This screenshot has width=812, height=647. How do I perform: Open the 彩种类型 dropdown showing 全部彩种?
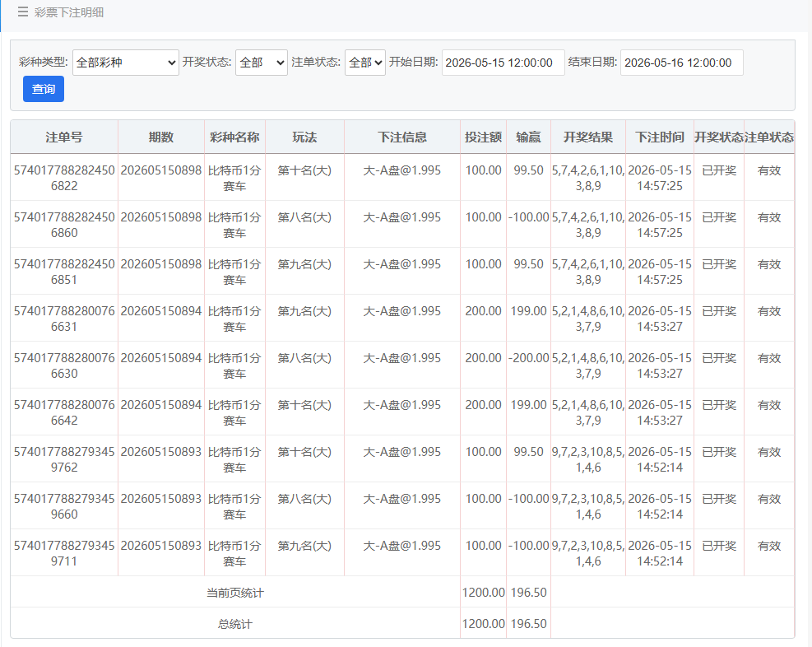[x=126, y=63]
